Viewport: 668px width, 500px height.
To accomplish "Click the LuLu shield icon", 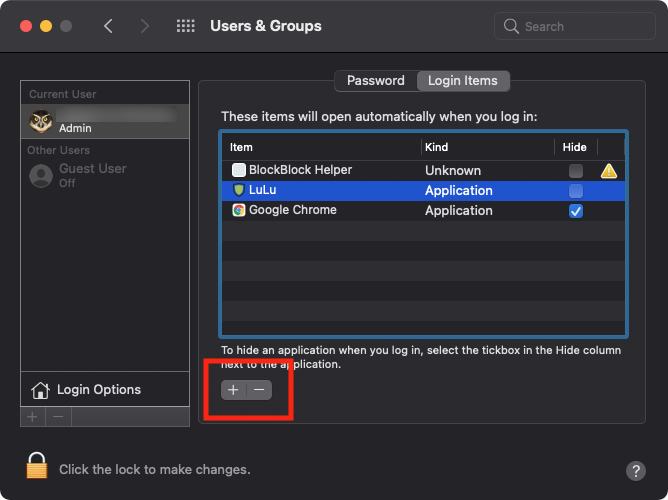I will point(239,190).
